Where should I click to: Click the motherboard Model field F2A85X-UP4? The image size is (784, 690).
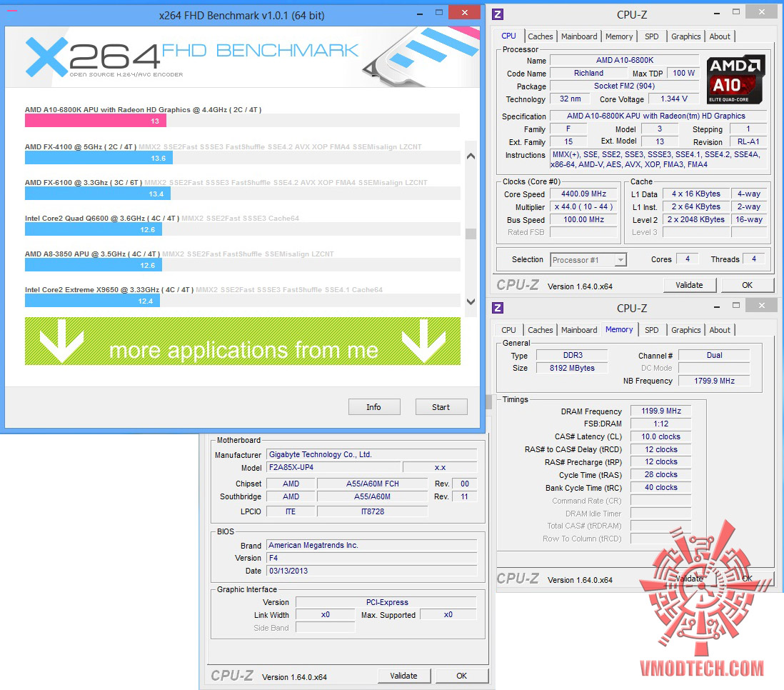click(x=333, y=467)
